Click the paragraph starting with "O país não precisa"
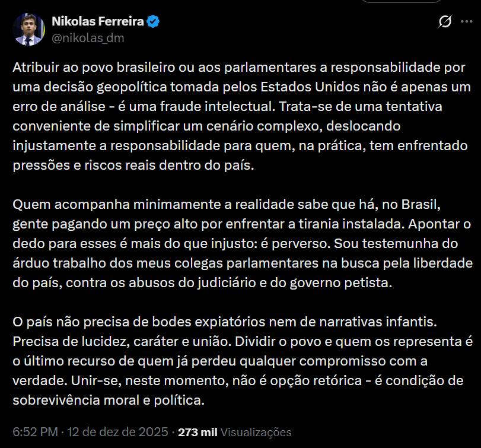Image resolution: width=481 pixels, height=448 pixels. click(x=237, y=361)
